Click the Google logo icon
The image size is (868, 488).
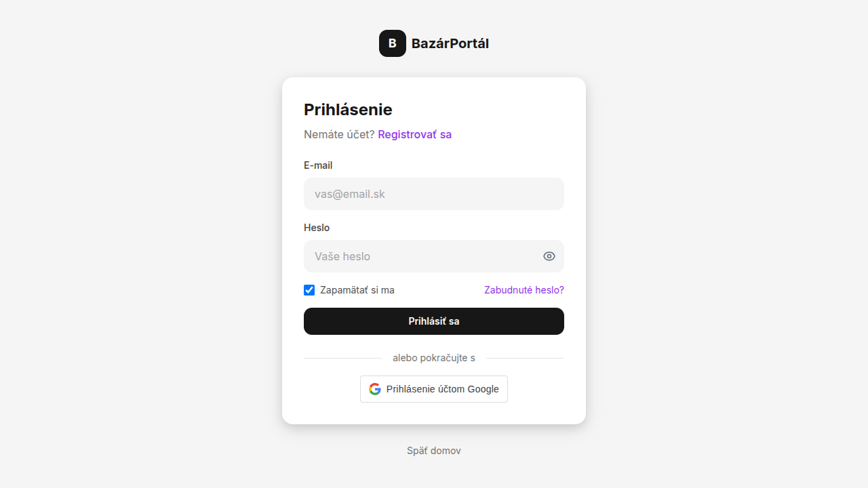coord(374,388)
